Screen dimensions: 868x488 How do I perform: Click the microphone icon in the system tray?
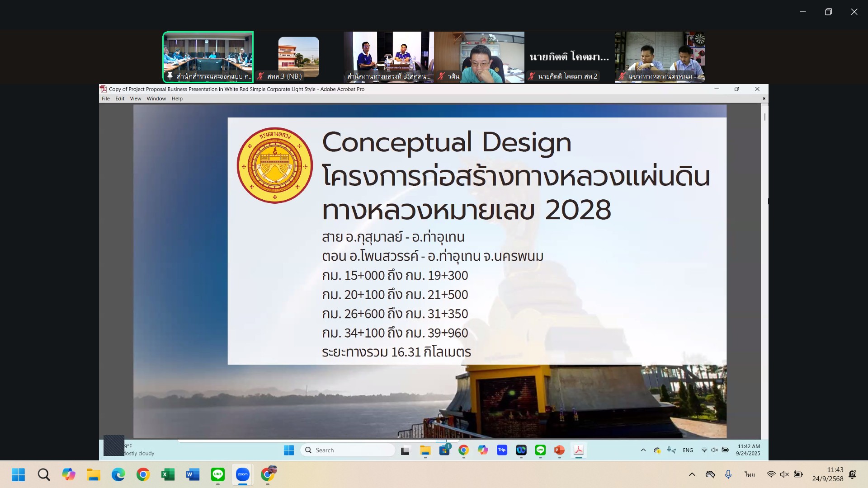[728, 474]
